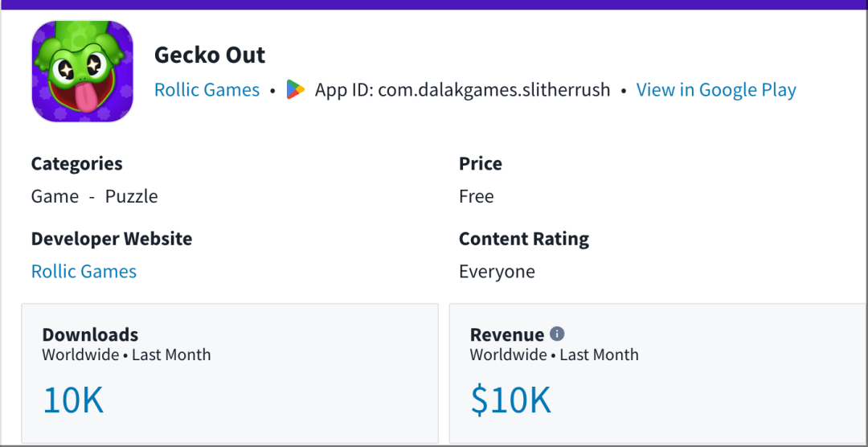Click the Game - Puzzle category text
868x447 pixels.
click(94, 197)
